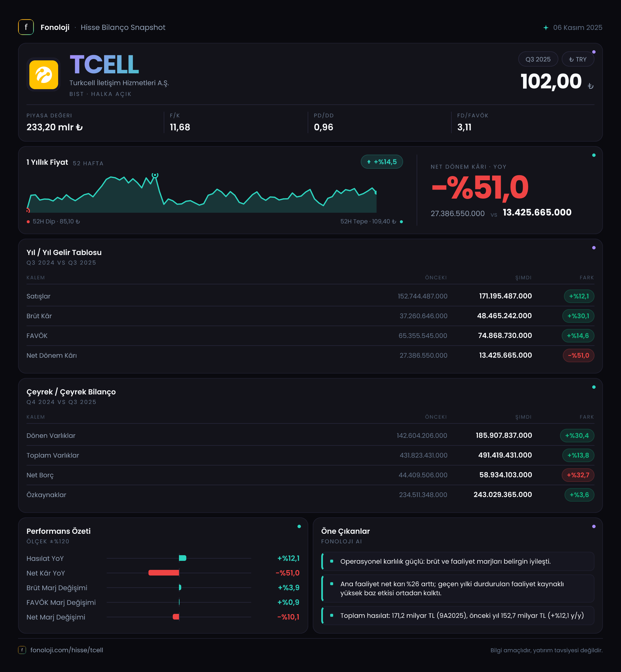Click the Turkcell İletişim Hizmetleri A.Ş. name
Screen dimensions: 621x672
(119, 83)
